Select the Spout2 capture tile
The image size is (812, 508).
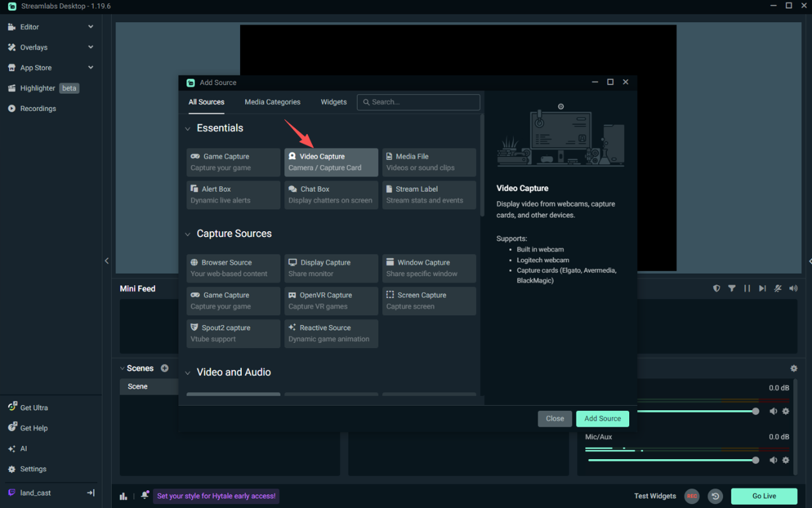234,333
